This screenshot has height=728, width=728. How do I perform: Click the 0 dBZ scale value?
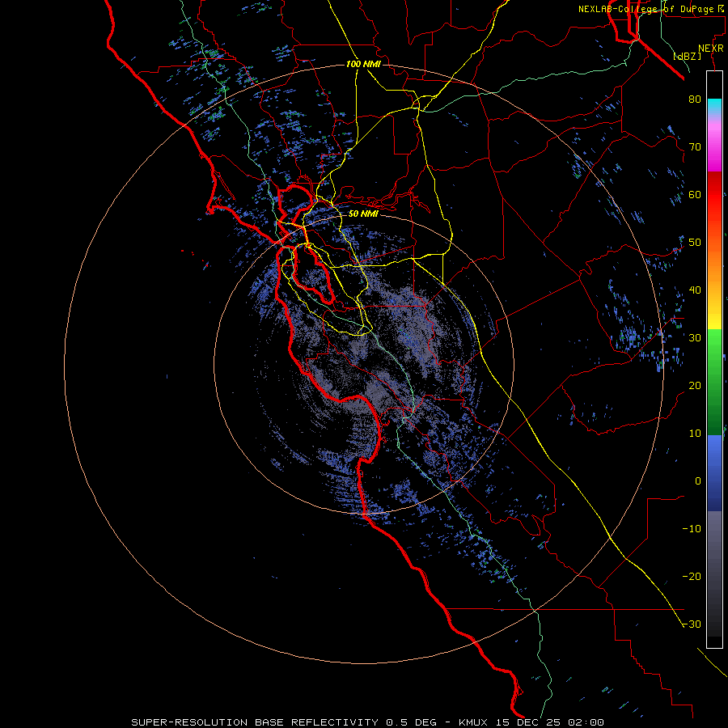[x=698, y=481]
